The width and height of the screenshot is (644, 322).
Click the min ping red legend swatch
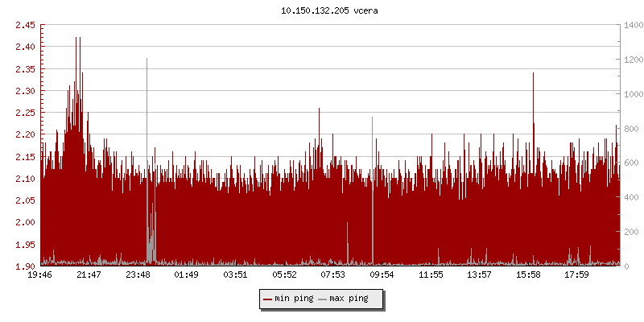268,299
